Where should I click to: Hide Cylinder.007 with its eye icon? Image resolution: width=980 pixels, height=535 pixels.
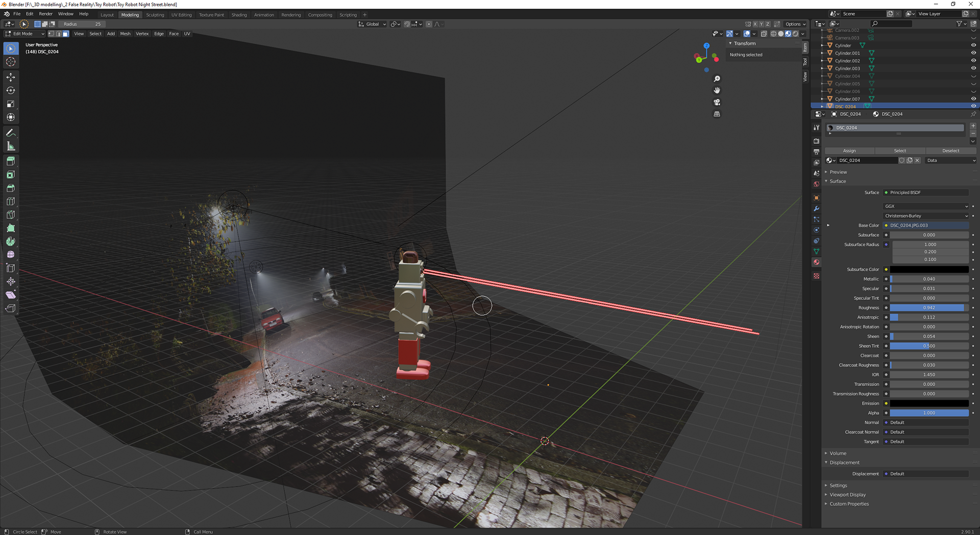click(973, 99)
